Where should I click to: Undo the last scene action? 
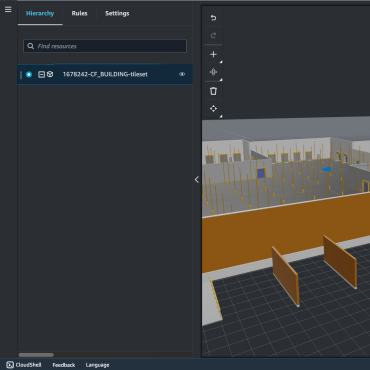pyautogui.click(x=213, y=18)
